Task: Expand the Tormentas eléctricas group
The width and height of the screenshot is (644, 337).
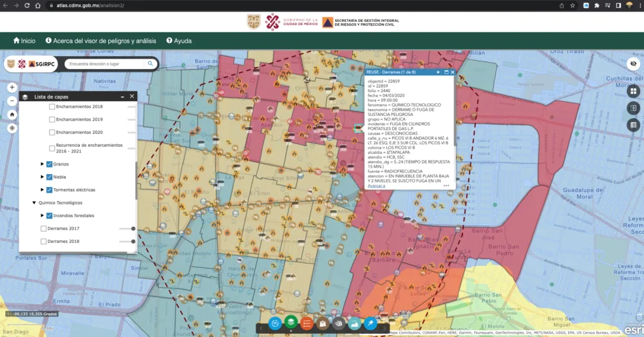Action: point(42,190)
